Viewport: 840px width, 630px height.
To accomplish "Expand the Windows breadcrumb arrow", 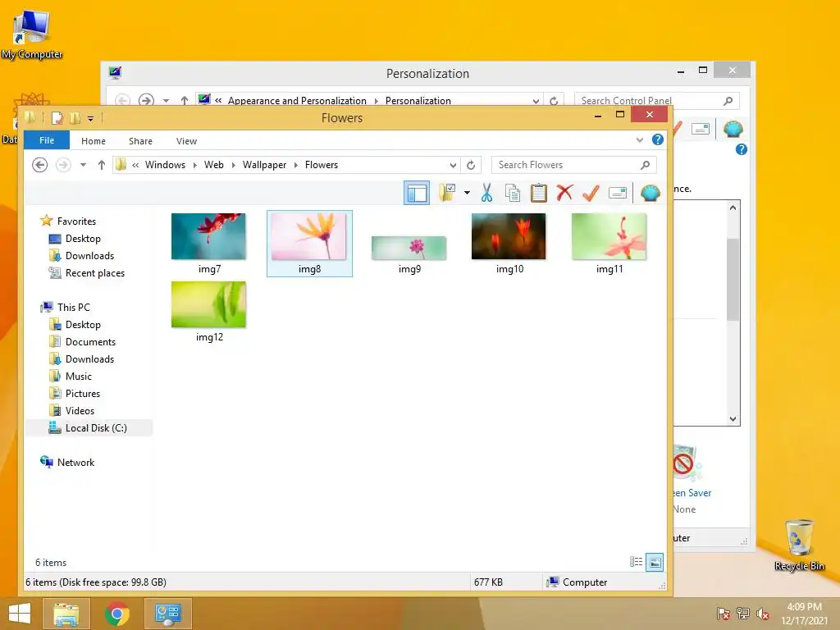I will coord(194,165).
